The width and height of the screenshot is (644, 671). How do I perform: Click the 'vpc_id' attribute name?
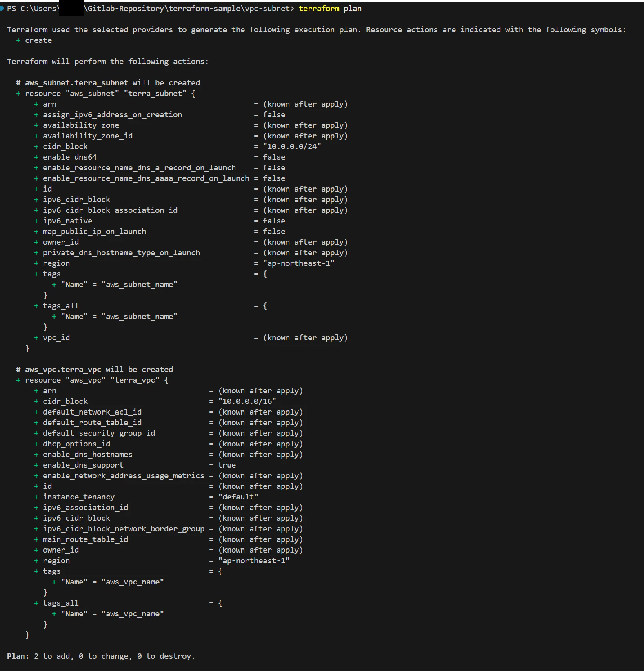[x=56, y=338]
